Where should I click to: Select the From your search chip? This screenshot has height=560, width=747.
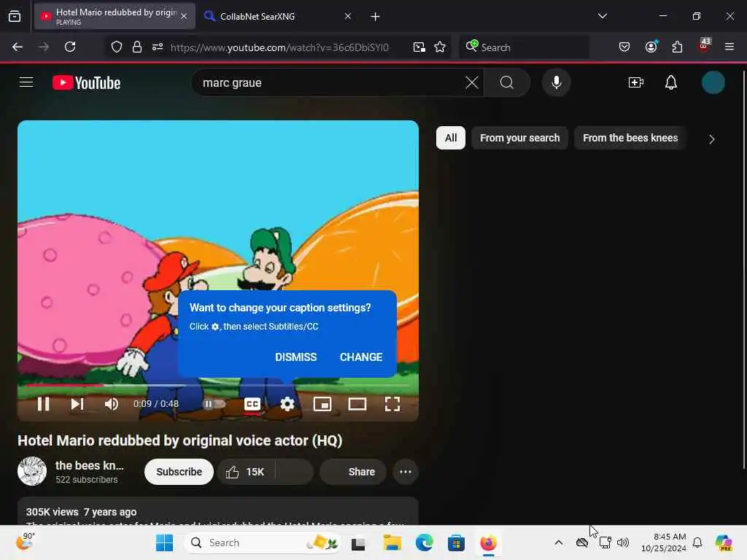519,138
